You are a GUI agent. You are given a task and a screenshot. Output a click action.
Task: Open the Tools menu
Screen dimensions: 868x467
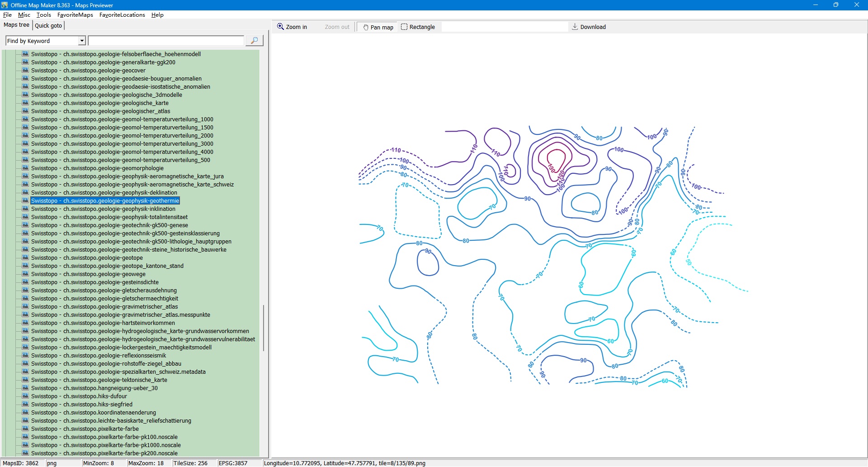(x=43, y=15)
